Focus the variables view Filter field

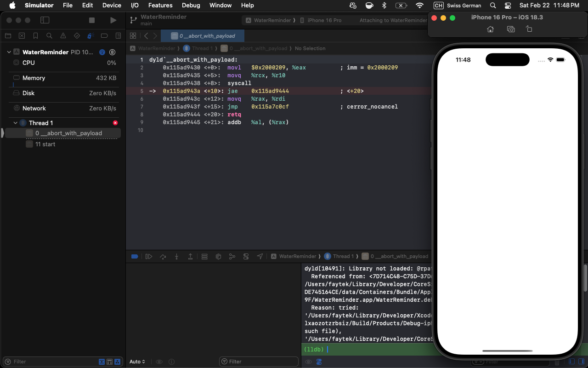pyautogui.click(x=259, y=362)
